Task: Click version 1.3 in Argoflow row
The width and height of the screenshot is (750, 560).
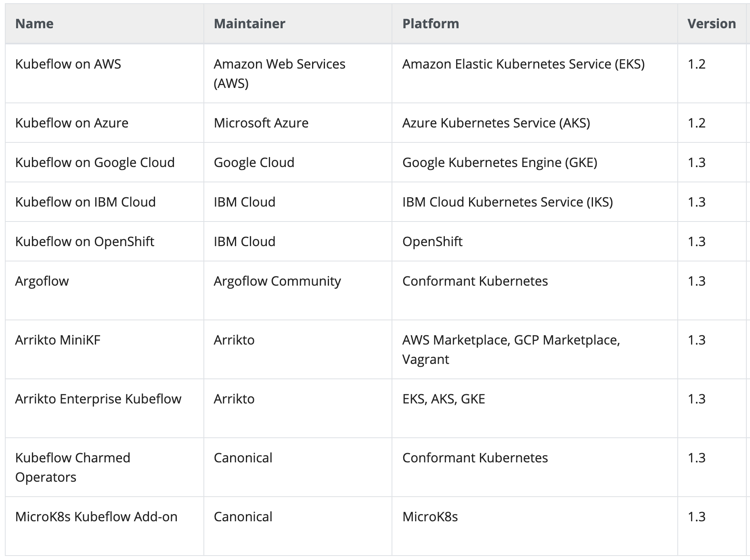Action: coord(712,290)
